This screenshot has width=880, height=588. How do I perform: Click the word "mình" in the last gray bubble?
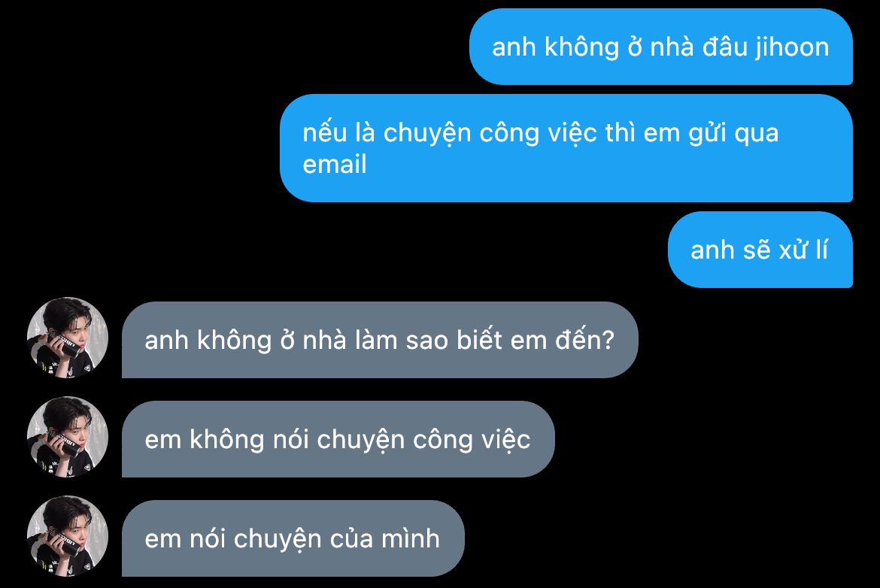[410, 538]
